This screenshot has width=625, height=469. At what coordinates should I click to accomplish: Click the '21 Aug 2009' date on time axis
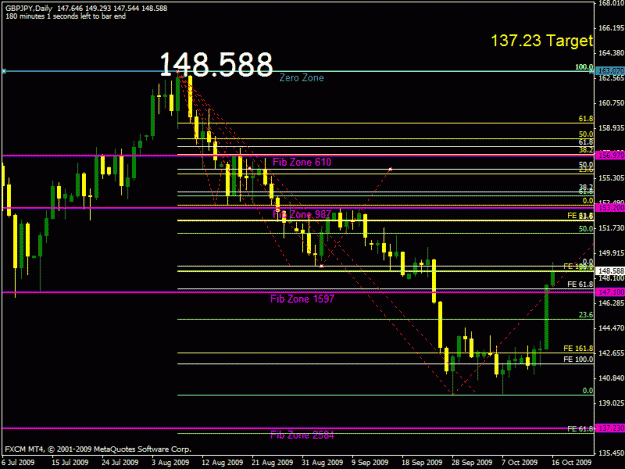272,462
